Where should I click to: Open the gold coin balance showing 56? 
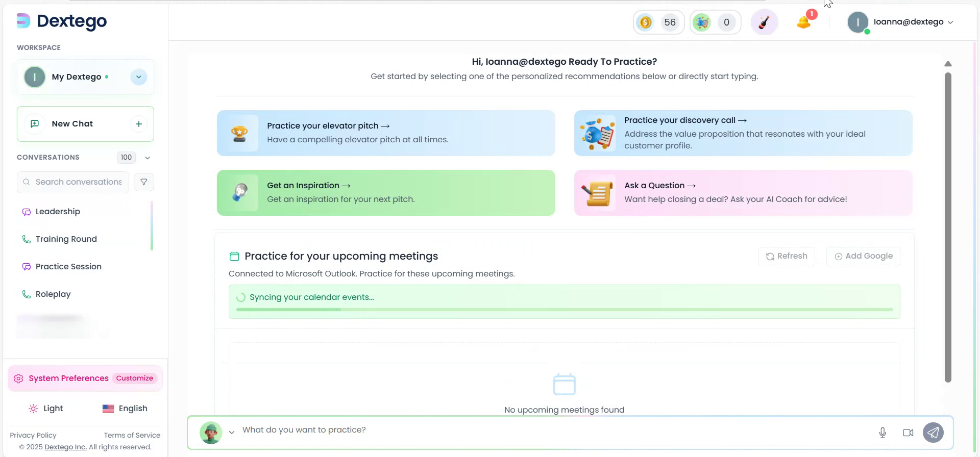(x=658, y=22)
